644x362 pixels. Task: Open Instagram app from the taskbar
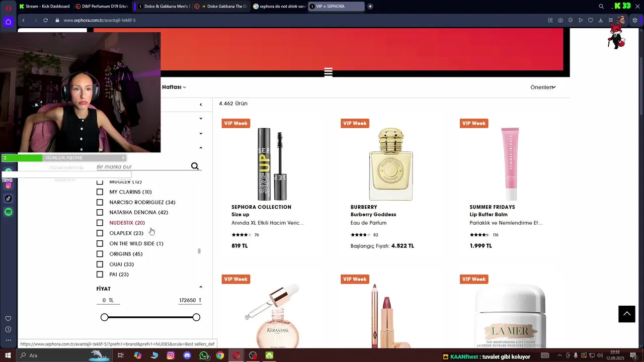click(x=171, y=355)
